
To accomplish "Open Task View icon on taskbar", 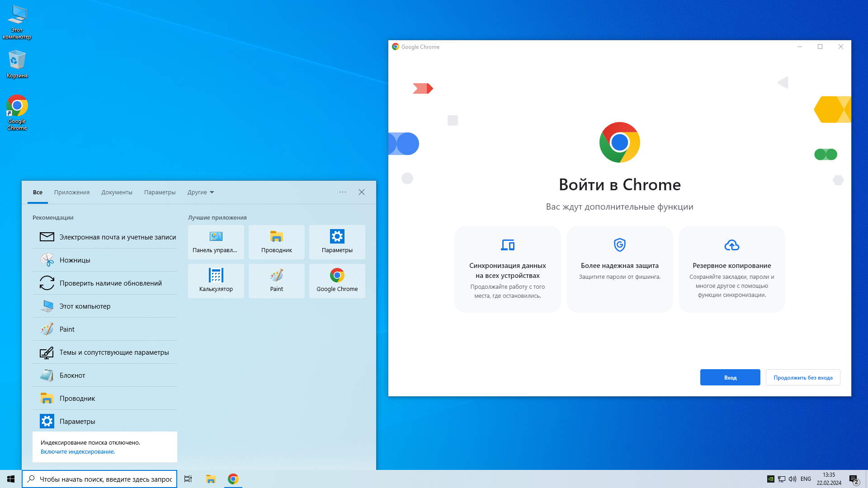I will (188, 479).
